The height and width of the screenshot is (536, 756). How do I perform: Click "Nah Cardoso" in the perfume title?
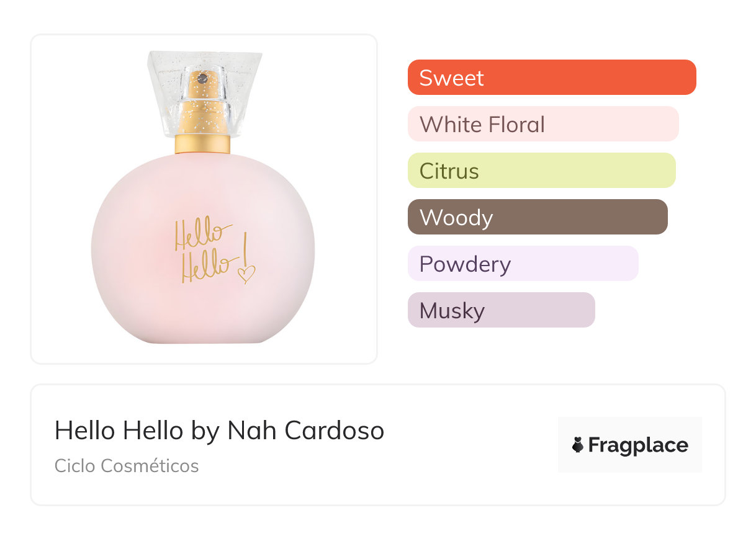[306, 431]
